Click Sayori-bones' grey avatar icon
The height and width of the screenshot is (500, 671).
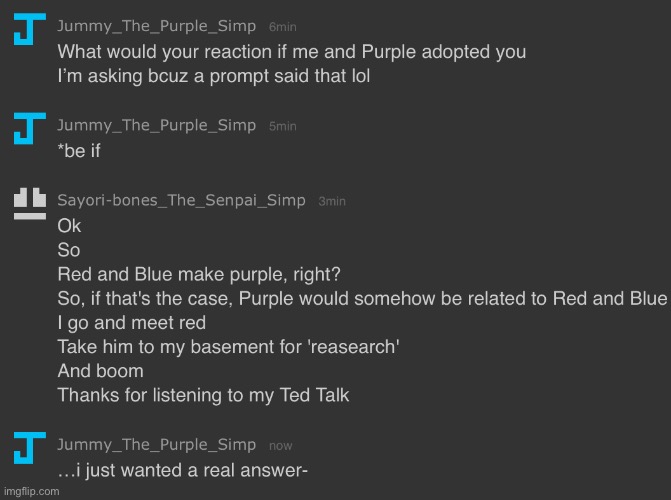pos(30,204)
